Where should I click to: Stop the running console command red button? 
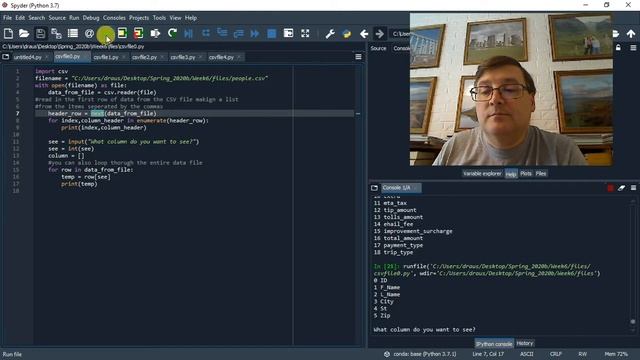click(x=610, y=188)
